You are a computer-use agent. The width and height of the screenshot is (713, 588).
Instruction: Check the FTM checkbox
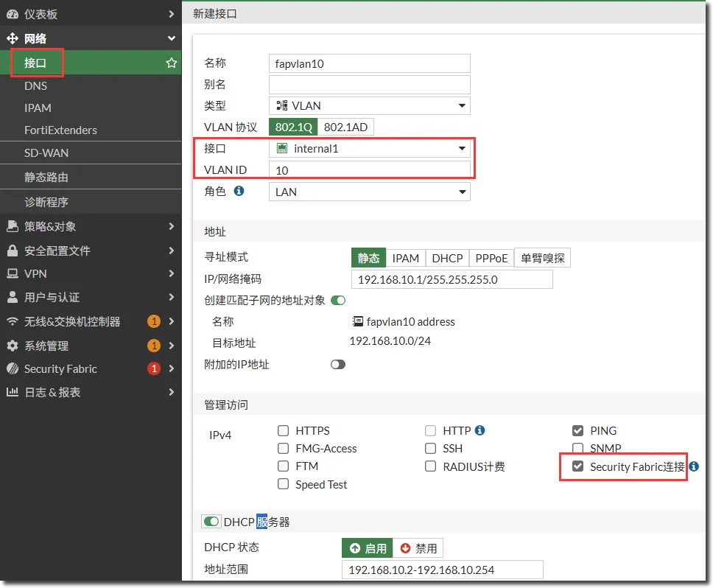284,466
